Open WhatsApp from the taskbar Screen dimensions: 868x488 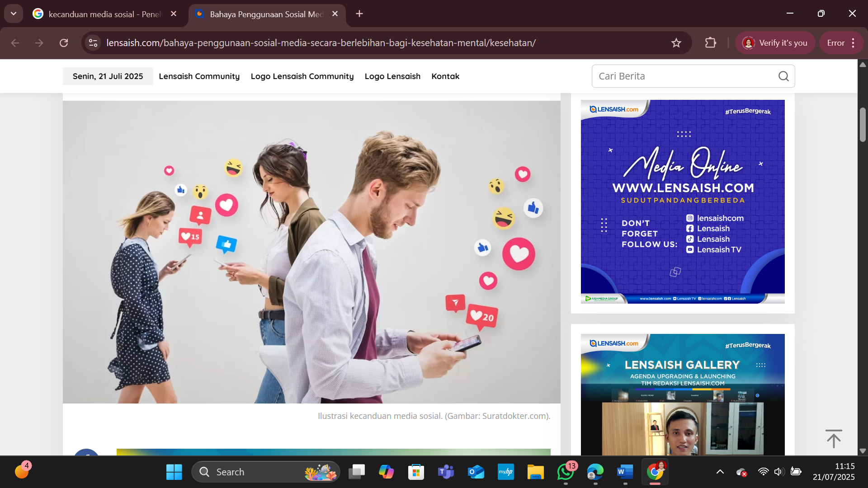566,472
